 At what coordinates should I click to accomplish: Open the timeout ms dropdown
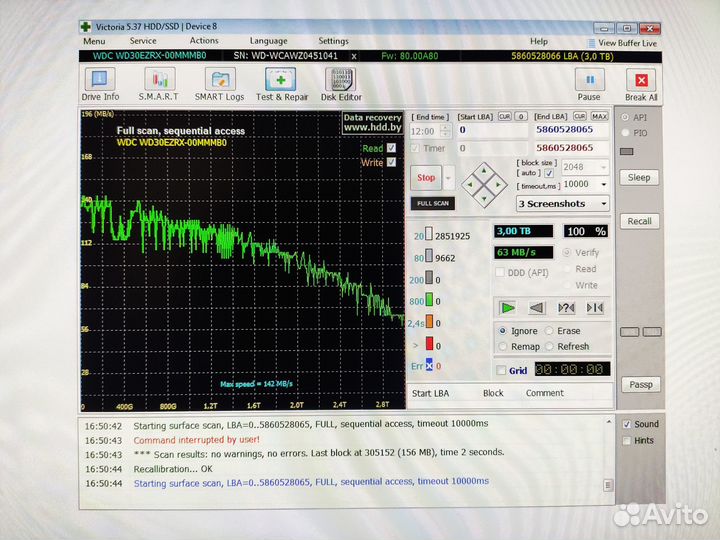pyautogui.click(x=603, y=184)
